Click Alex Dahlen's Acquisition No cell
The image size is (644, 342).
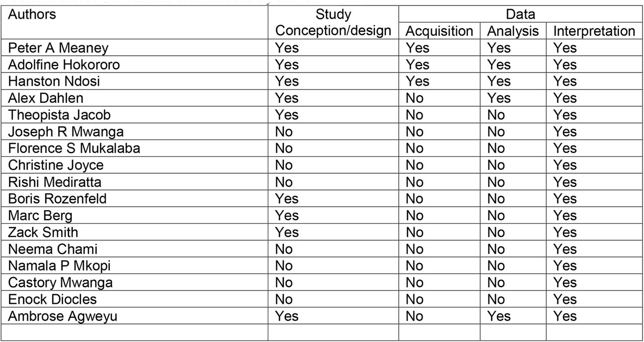(x=439, y=98)
